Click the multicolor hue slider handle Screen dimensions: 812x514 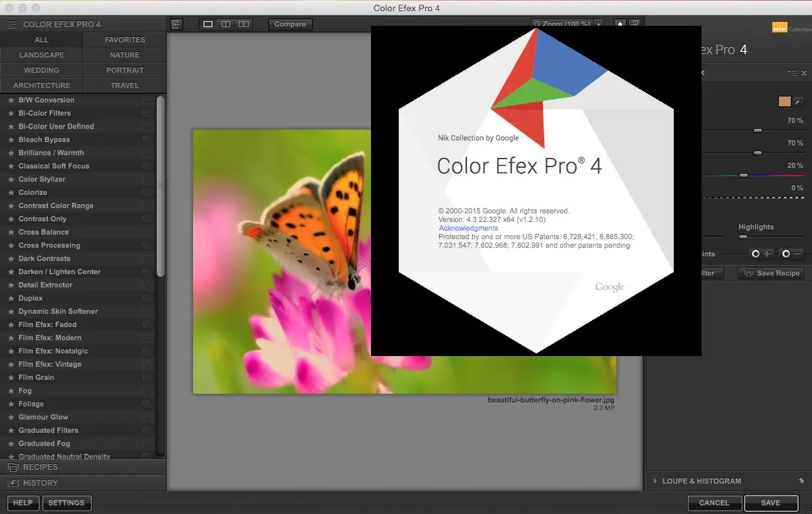[744, 175]
